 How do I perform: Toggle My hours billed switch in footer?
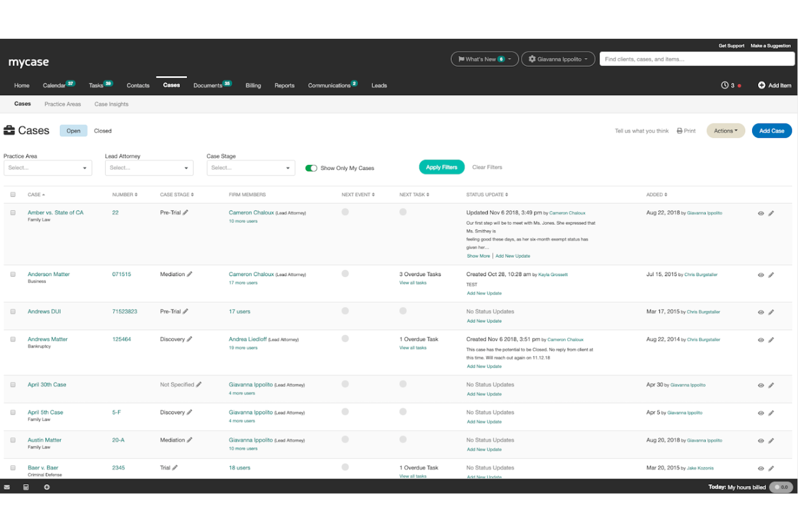780,487
